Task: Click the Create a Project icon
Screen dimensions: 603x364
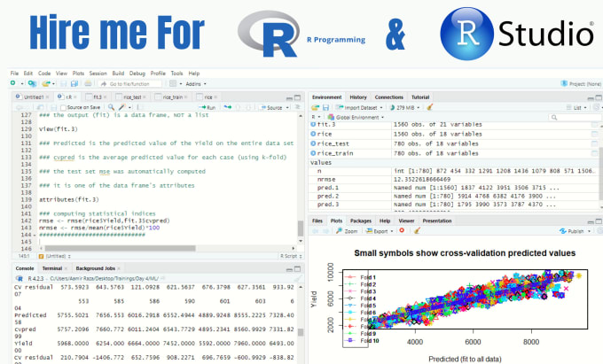Action: tap(32, 83)
